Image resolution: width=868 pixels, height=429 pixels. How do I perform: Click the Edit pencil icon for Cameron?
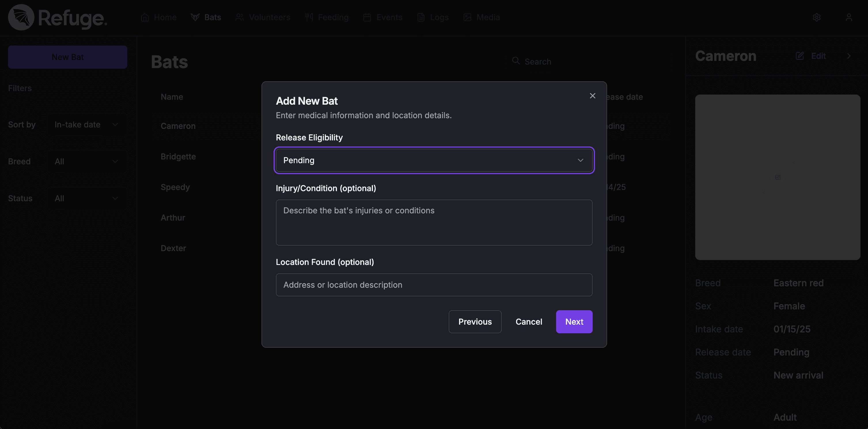(x=799, y=56)
